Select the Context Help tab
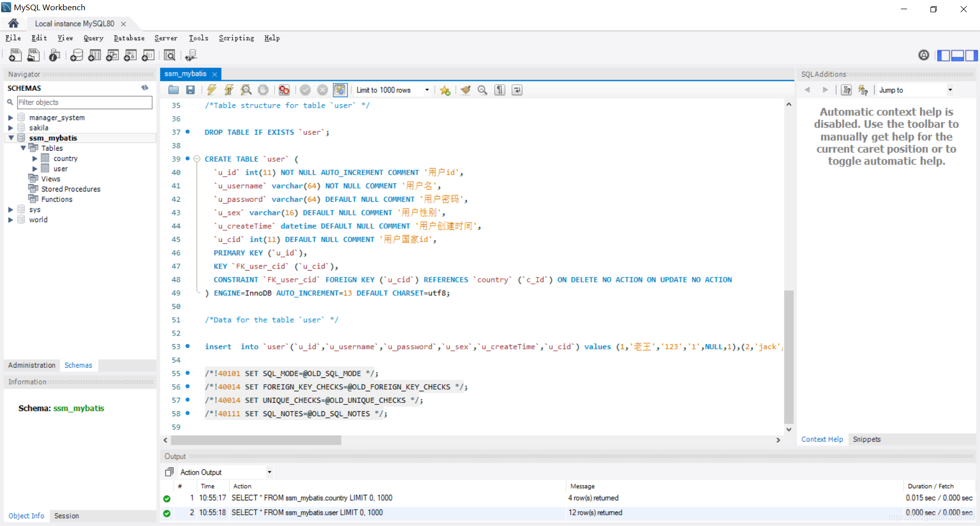Viewport: 980px width, 526px height. (822, 439)
